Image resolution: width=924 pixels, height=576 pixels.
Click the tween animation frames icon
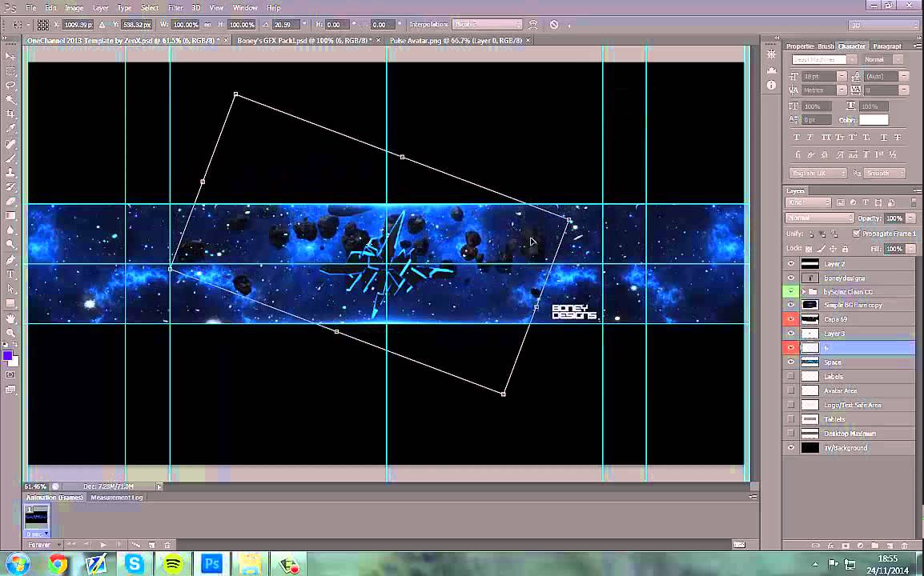pyautogui.click(x=136, y=545)
